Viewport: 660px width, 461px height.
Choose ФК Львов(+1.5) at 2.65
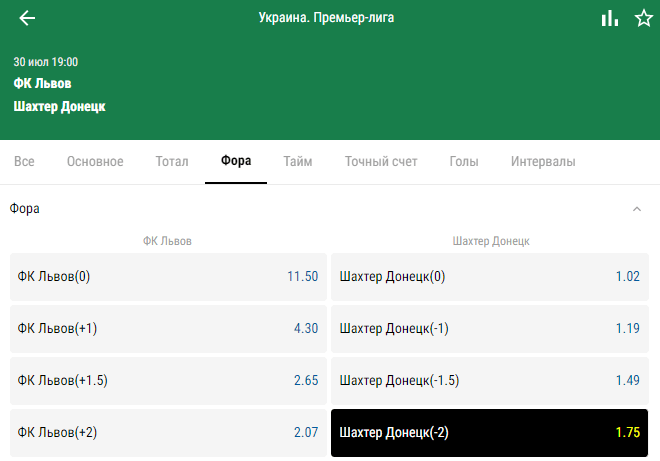point(168,381)
